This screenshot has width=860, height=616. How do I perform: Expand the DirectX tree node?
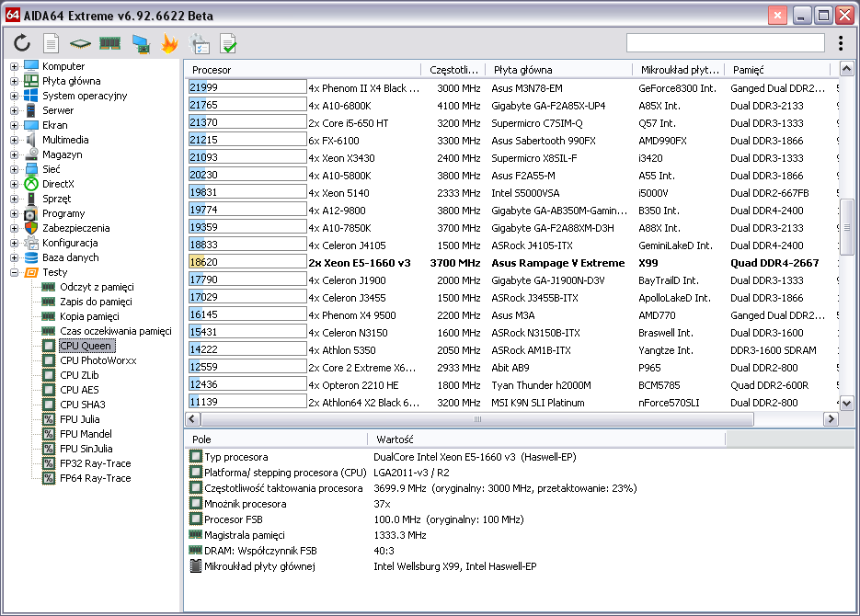coord(14,184)
